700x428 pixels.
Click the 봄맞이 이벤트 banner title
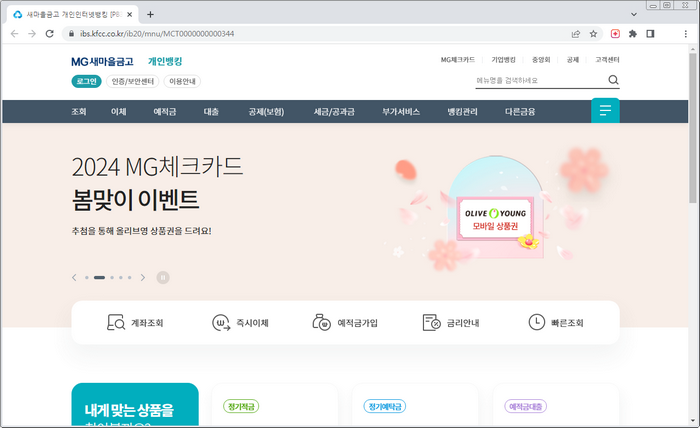point(135,199)
